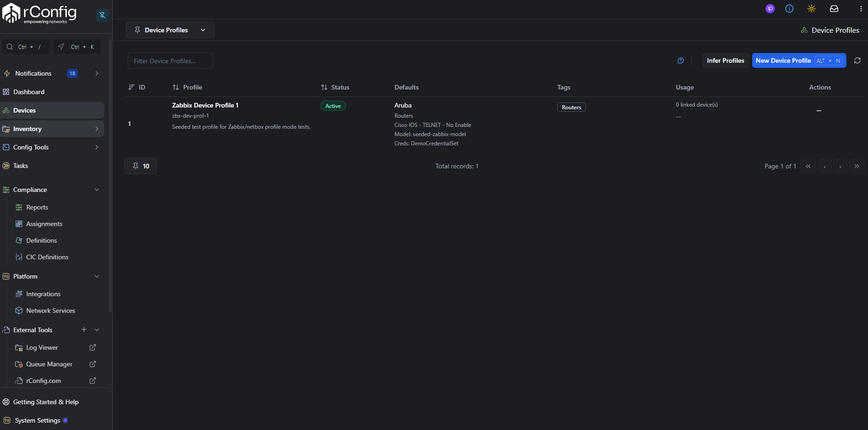Collapse the Compliance section
This screenshot has width=868, height=430.
tap(97, 190)
